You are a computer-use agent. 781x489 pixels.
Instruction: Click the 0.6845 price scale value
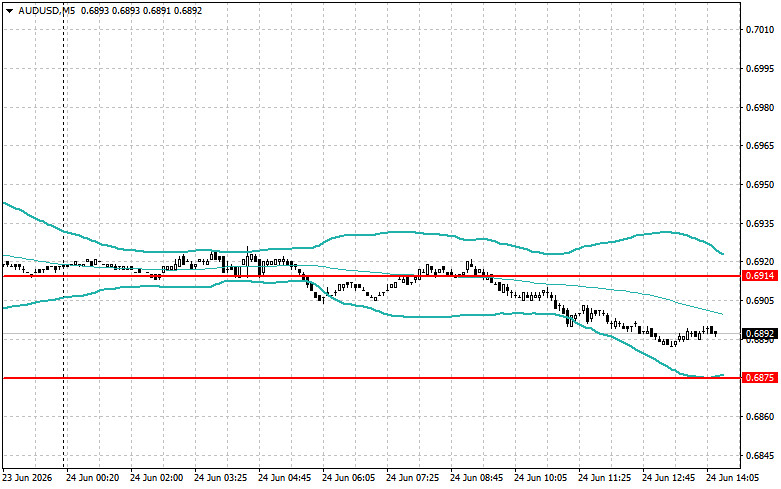click(760, 456)
